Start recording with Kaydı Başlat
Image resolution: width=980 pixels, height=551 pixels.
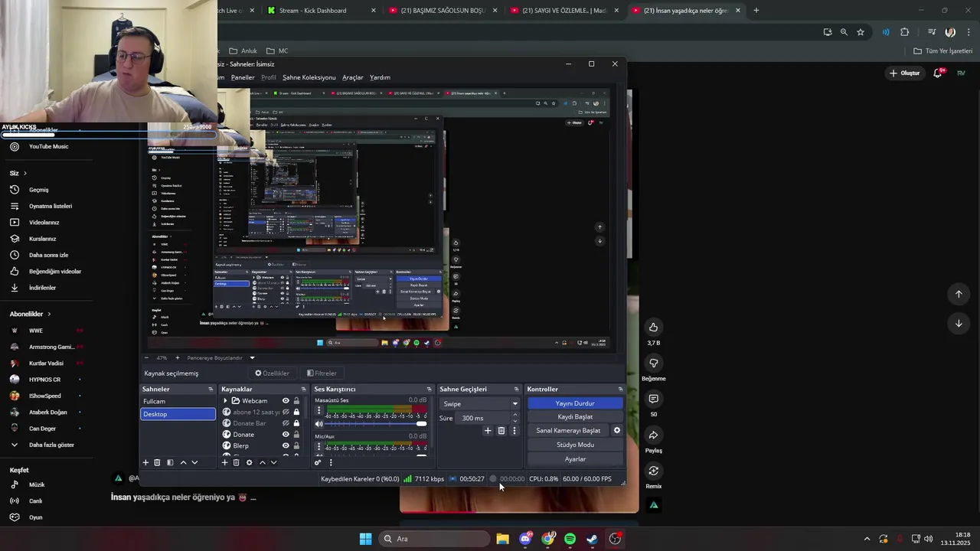pyautogui.click(x=575, y=417)
